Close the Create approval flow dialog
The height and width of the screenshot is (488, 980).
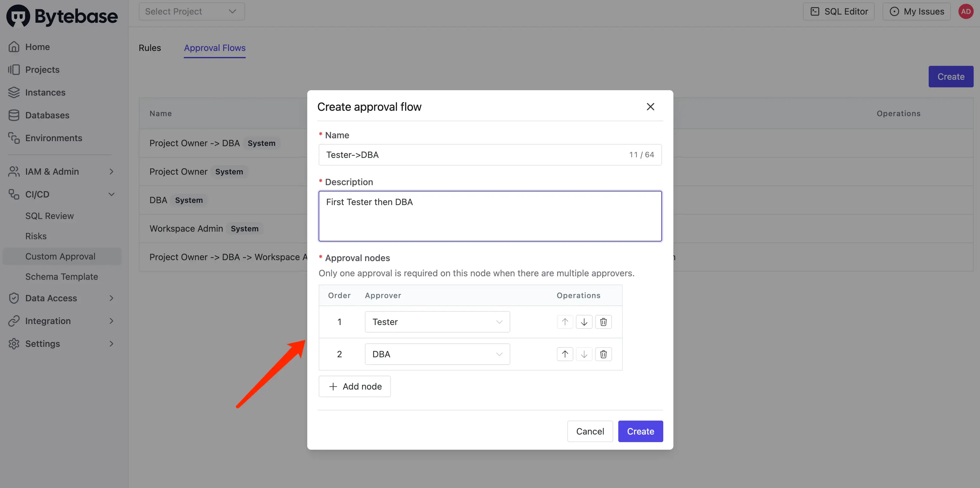[x=650, y=107]
